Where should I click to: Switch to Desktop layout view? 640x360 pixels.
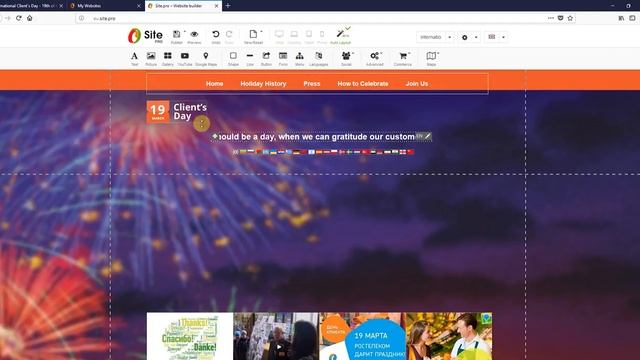[294, 35]
